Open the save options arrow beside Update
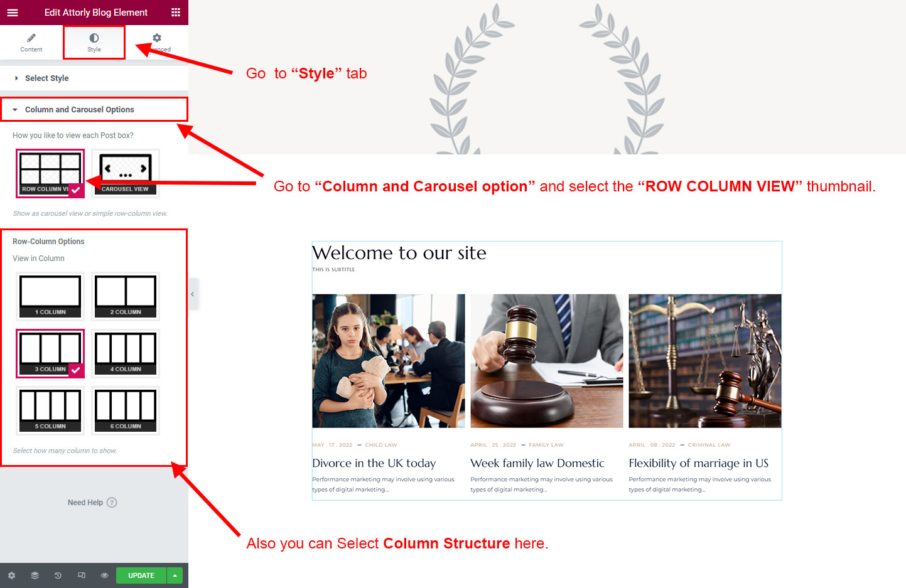 coord(175,575)
